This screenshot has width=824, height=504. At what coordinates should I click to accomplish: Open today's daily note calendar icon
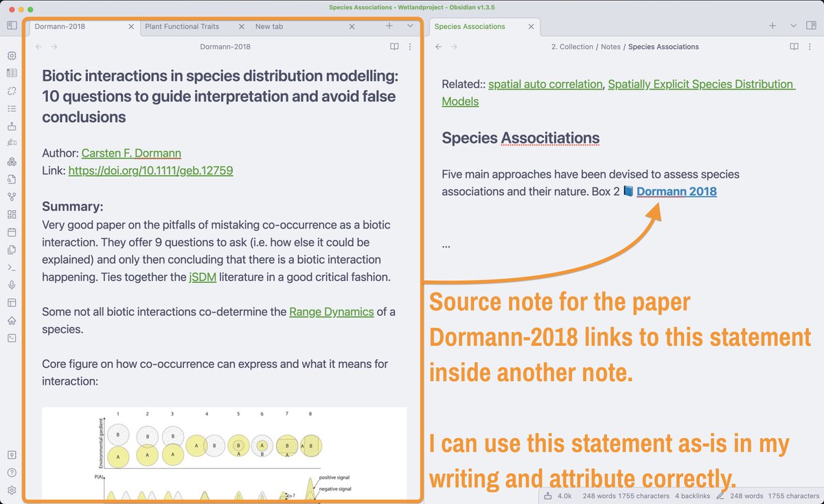coord(11,232)
